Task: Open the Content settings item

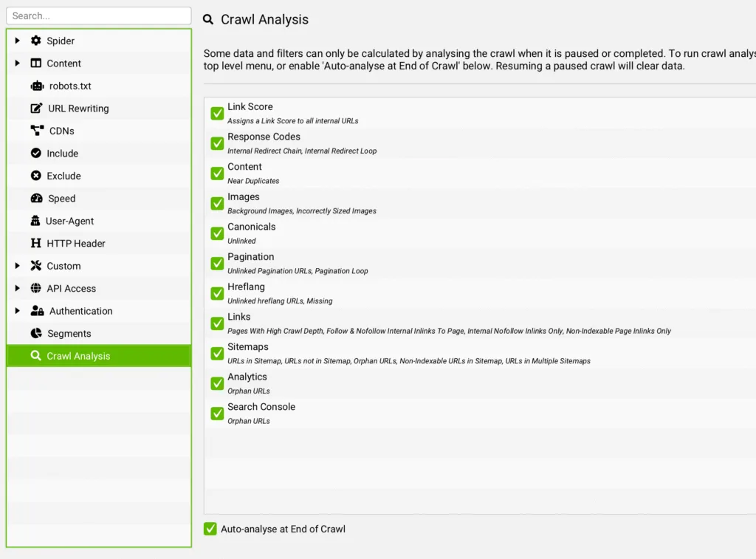Action: [x=63, y=64]
